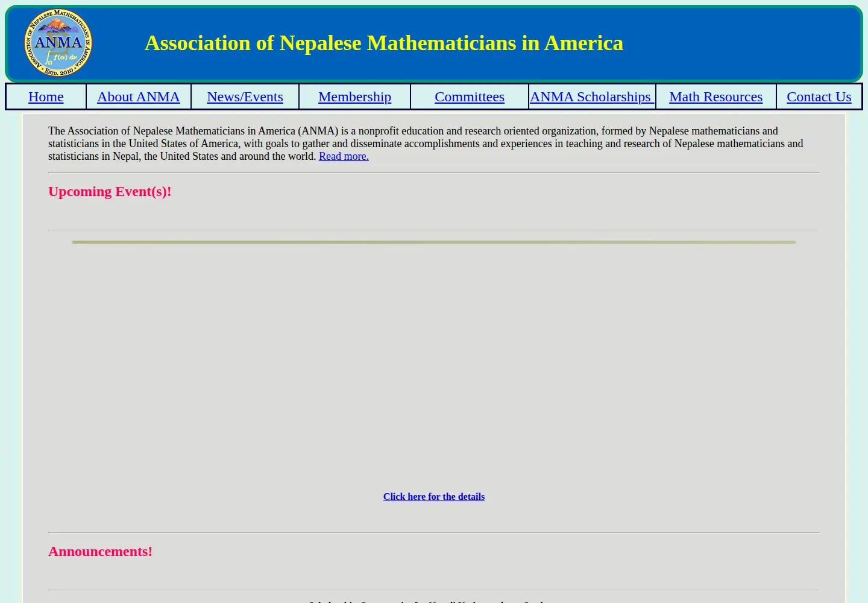868x603 pixels.
Task: Open the Home menu link
Action: click(46, 96)
